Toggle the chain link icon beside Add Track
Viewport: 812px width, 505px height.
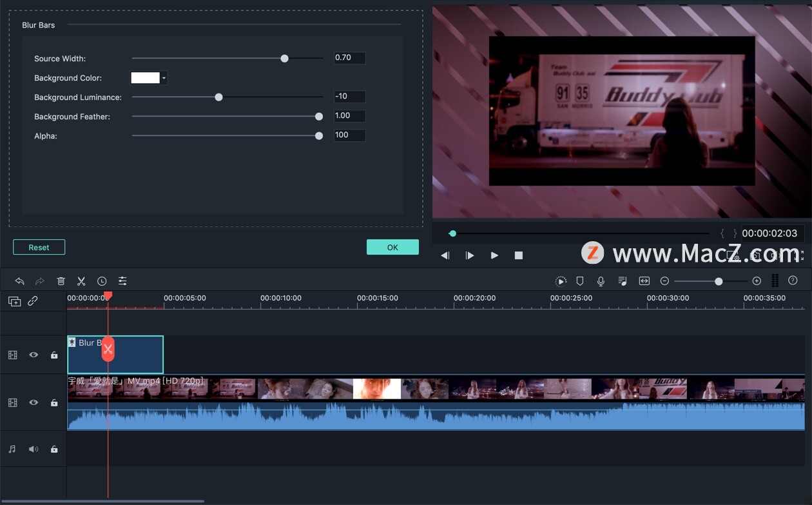[x=33, y=301]
